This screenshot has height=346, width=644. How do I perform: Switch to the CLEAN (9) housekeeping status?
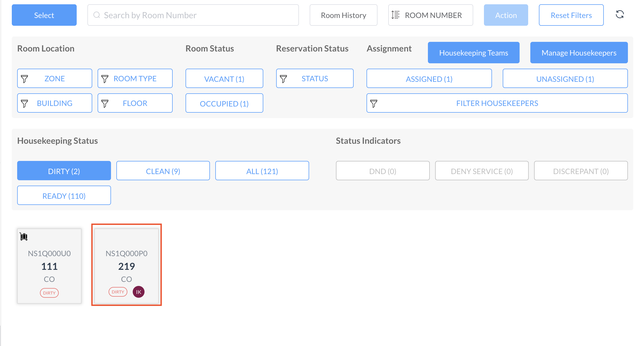pyautogui.click(x=163, y=171)
